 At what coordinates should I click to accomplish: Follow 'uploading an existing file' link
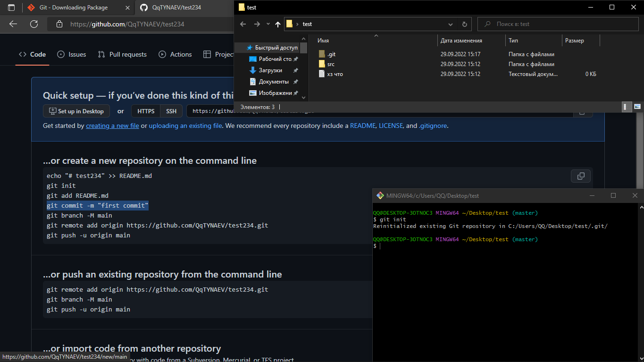point(185,126)
